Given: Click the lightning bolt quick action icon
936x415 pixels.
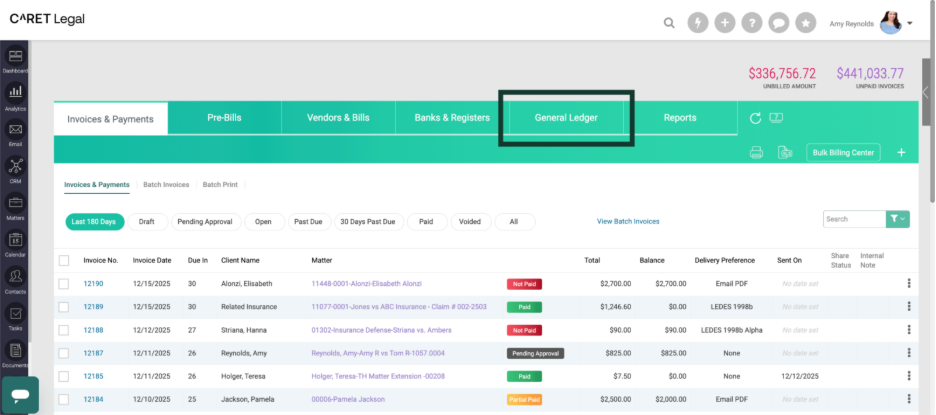Looking at the screenshot, I should pos(698,23).
